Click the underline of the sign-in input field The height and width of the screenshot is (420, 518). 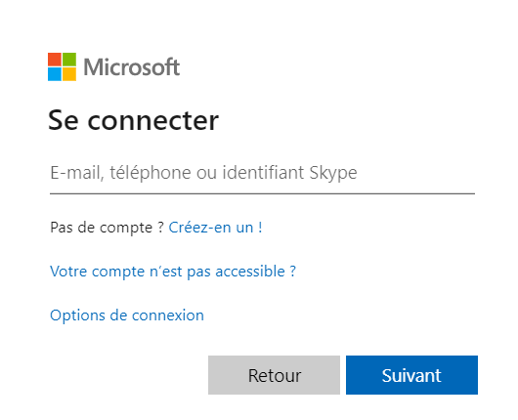[262, 193]
